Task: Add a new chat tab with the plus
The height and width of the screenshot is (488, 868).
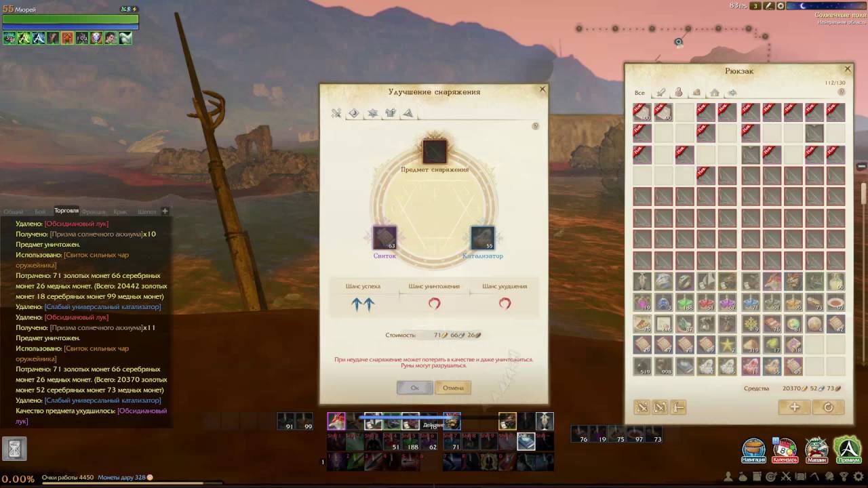Action: point(165,211)
